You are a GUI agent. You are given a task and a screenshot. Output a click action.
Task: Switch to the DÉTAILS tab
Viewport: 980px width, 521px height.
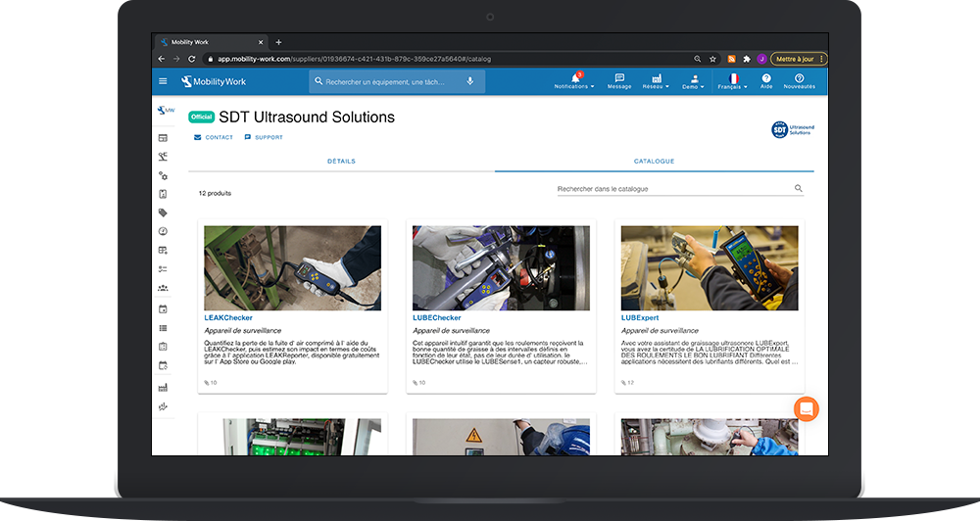pos(341,162)
